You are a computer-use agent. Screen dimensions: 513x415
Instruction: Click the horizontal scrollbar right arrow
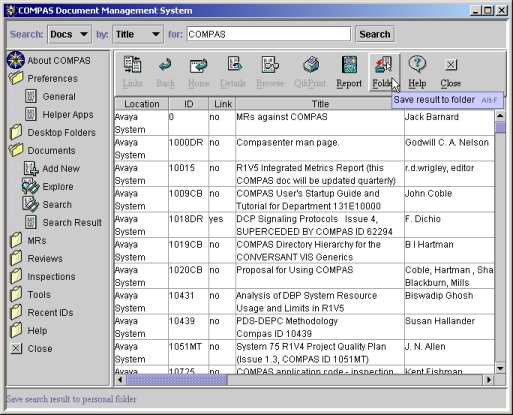coord(488,380)
